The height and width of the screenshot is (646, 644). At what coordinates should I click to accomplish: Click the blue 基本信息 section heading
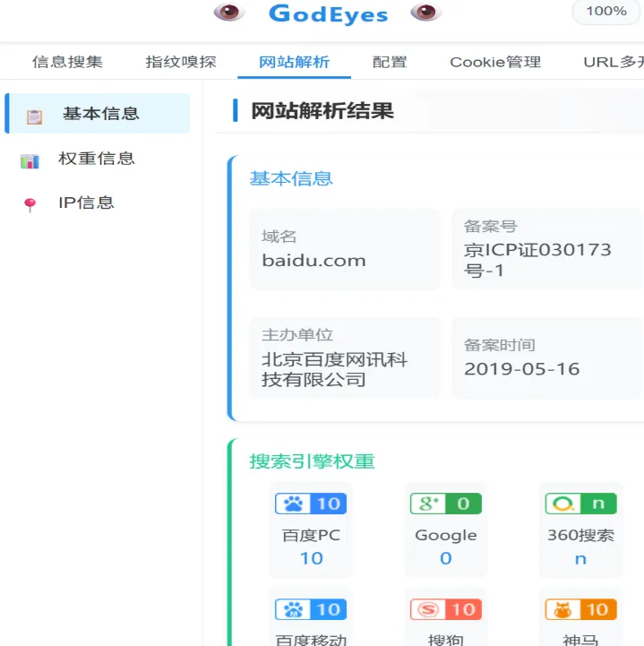pyautogui.click(x=291, y=178)
